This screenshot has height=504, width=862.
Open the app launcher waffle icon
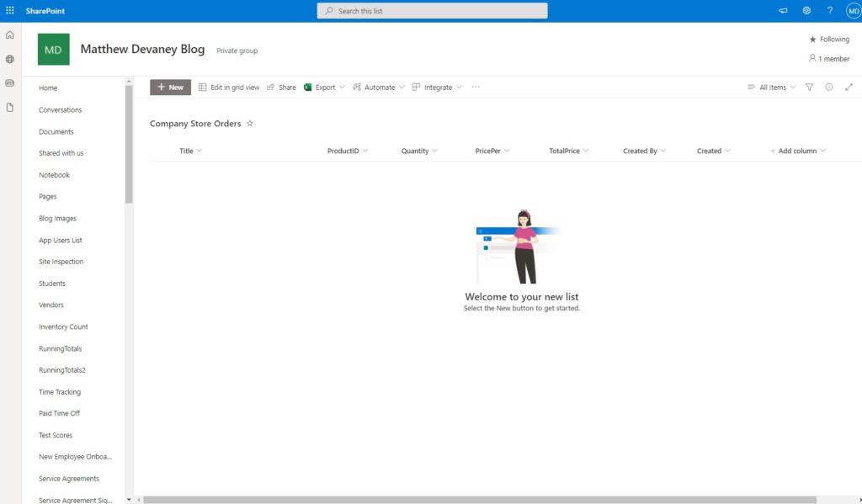[x=10, y=10]
